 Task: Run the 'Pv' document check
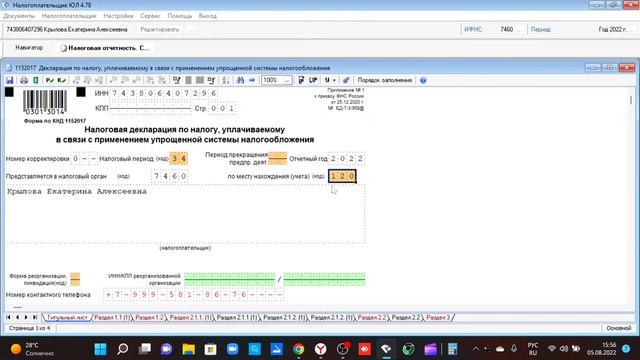(49, 80)
